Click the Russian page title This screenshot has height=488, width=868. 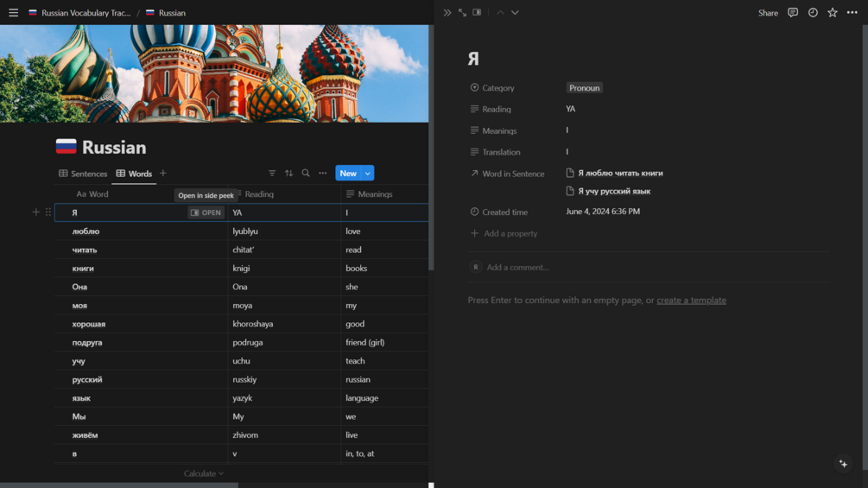coord(114,147)
